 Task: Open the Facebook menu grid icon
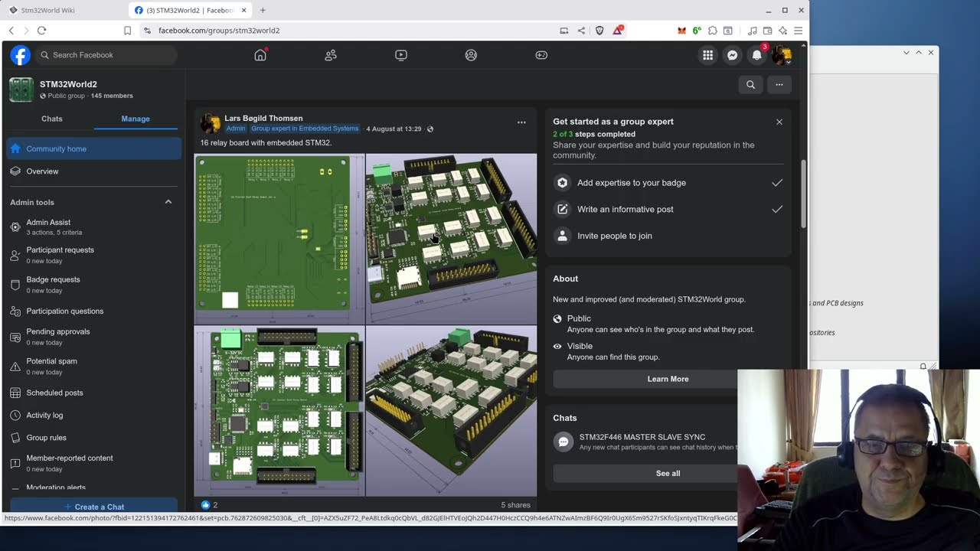point(707,55)
